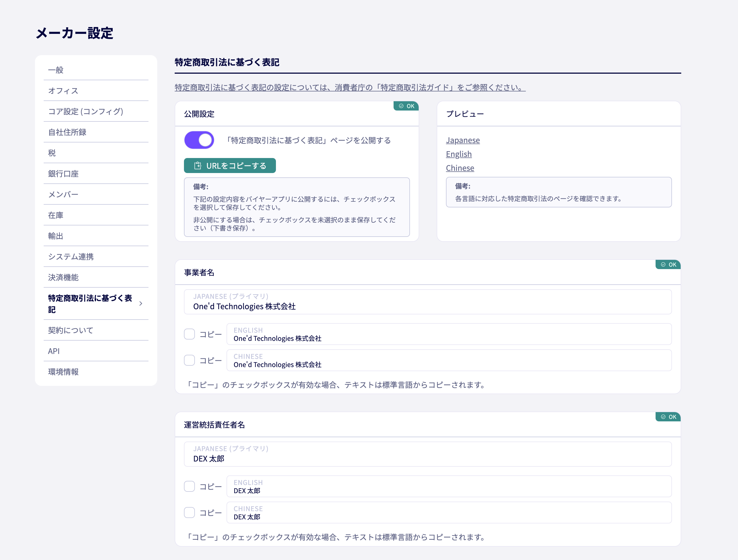The width and height of the screenshot is (738, 560).
Task: Select 在庫 in the sidebar
Action: 96,215
